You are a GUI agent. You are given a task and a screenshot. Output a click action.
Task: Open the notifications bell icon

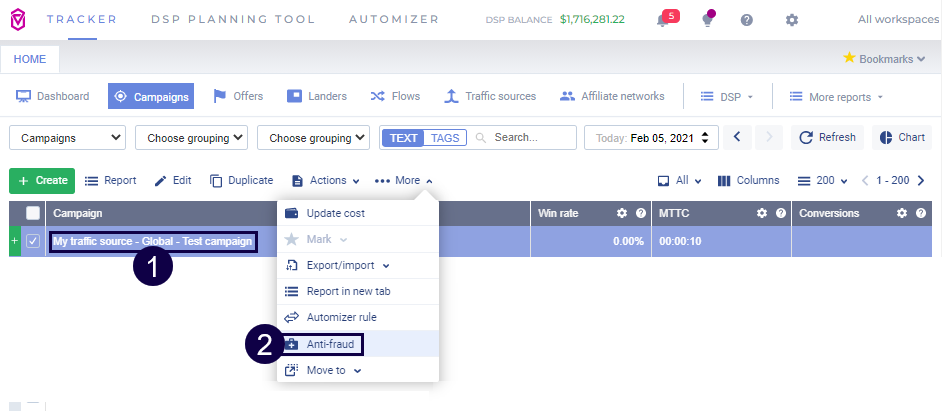[x=662, y=20]
